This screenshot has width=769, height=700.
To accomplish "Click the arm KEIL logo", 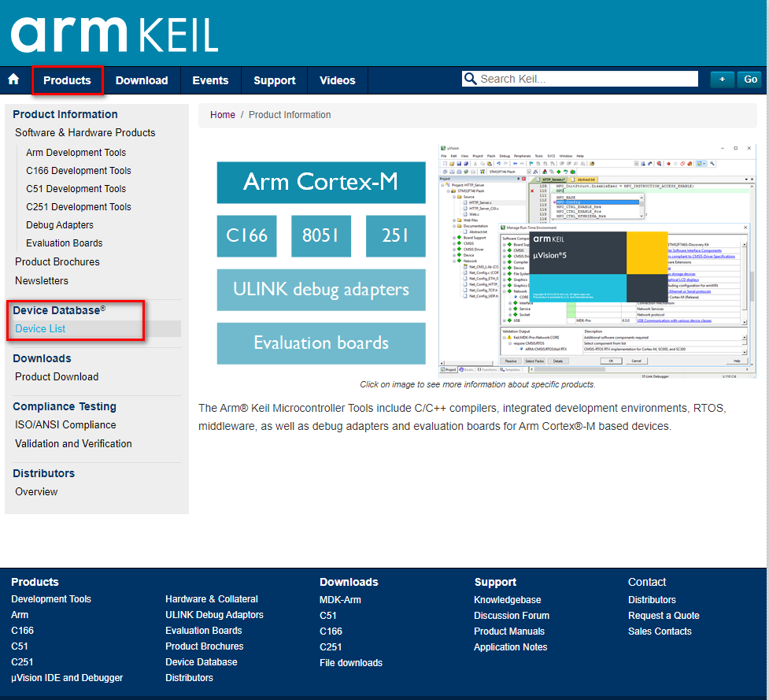I will click(114, 35).
